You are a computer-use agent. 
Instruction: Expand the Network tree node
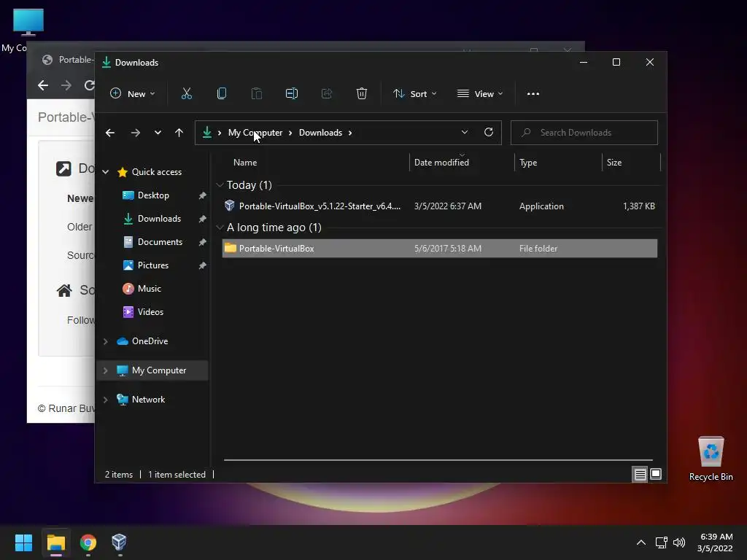point(106,400)
